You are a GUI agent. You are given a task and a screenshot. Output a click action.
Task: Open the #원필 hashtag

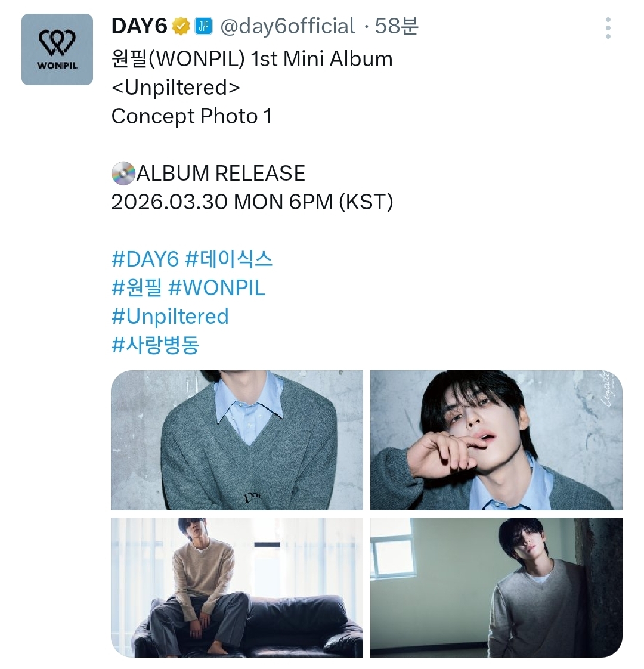tap(137, 287)
